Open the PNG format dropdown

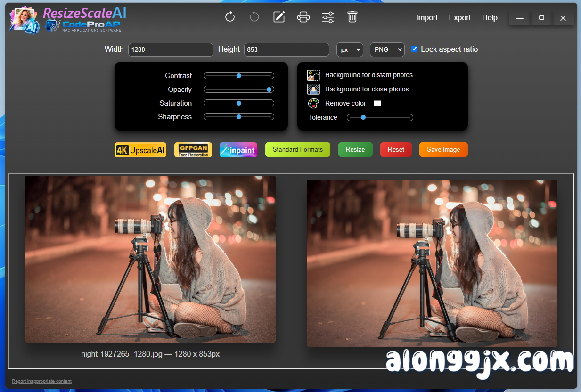pos(387,49)
